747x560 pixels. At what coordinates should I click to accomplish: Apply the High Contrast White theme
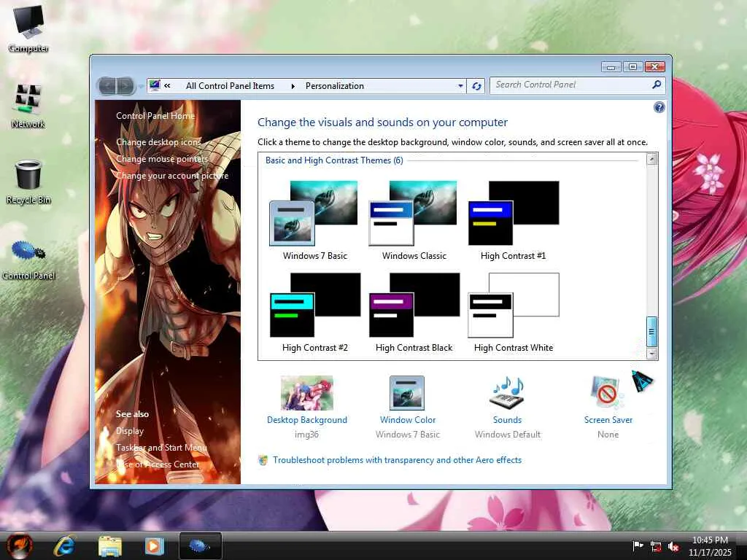513,312
